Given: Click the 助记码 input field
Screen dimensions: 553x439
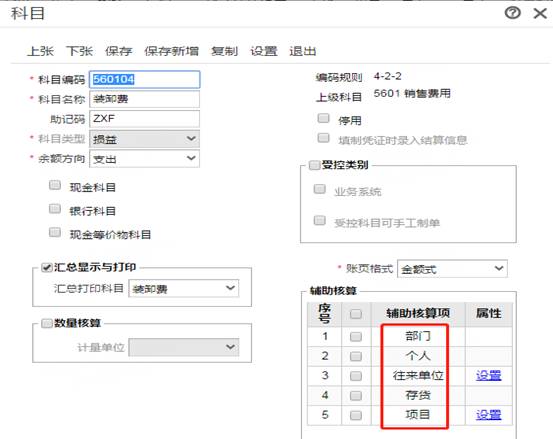Looking at the screenshot, I should tap(145, 119).
